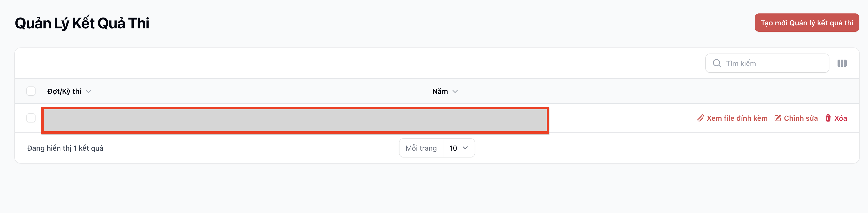Open the Xem file đính kèm link

pyautogui.click(x=737, y=118)
